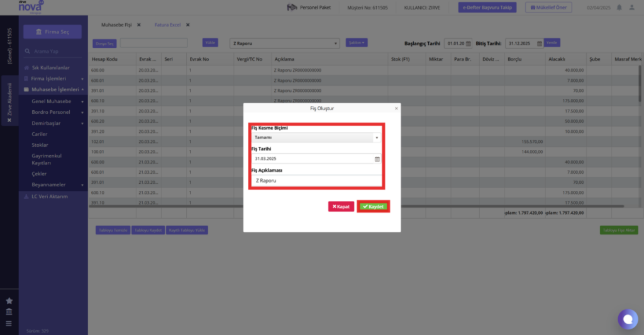Expand the Fiş Kesme Biçimi dropdown
This screenshot has height=335, width=644.
[x=316, y=138]
